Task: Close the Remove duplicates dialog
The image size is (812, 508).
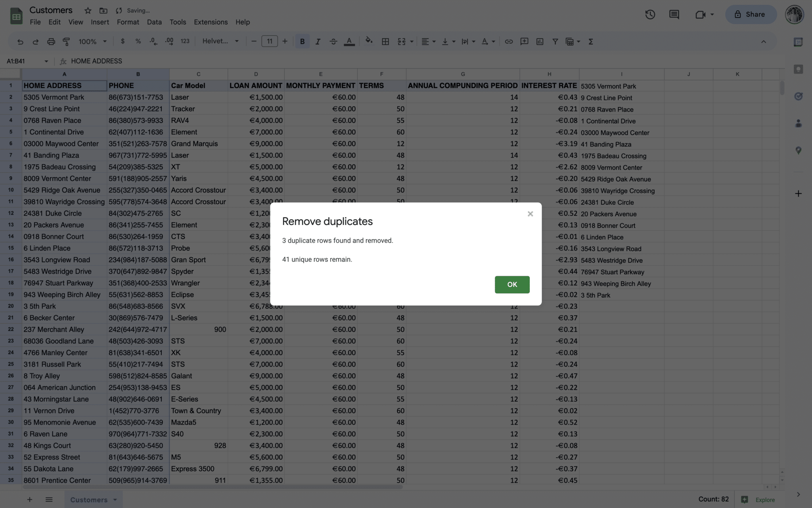Action: pos(530,214)
